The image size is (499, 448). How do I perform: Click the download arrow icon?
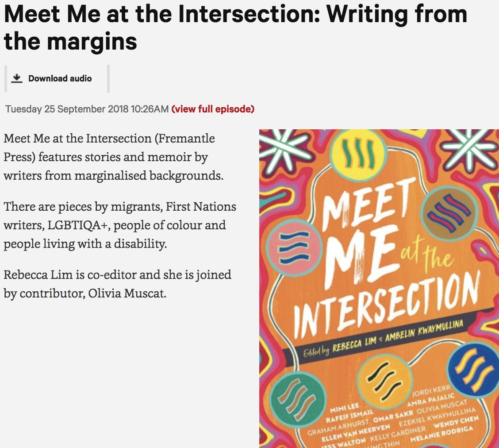17,78
